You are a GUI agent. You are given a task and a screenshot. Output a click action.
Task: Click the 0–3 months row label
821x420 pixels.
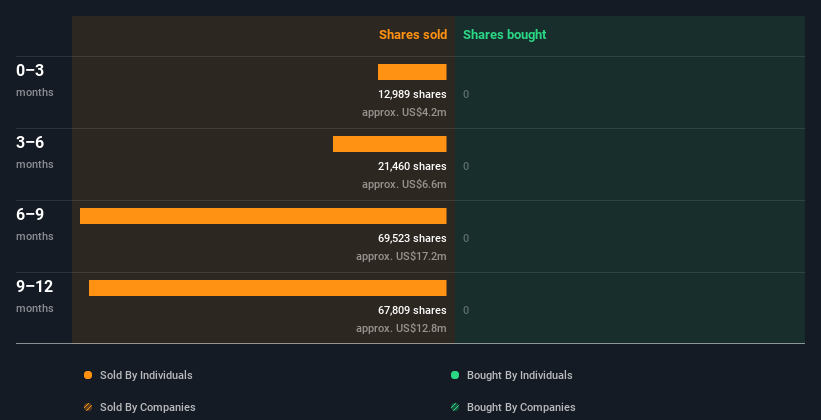coord(35,80)
